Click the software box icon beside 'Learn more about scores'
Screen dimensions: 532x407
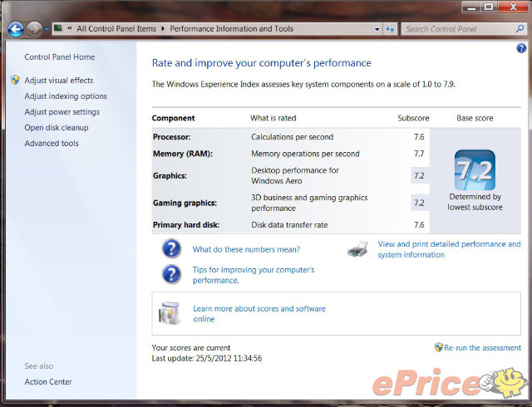[170, 313]
